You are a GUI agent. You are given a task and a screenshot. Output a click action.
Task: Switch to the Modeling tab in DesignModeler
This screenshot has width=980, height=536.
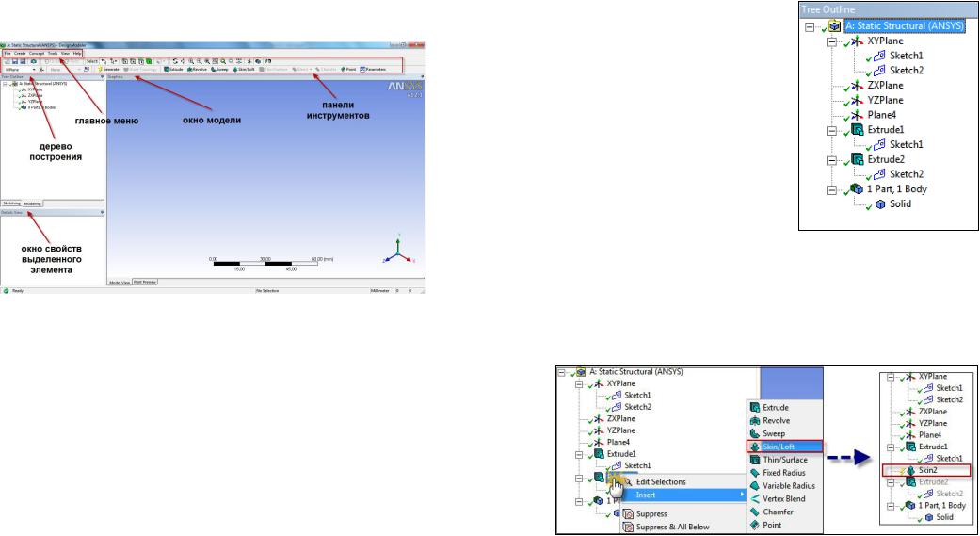(33, 203)
